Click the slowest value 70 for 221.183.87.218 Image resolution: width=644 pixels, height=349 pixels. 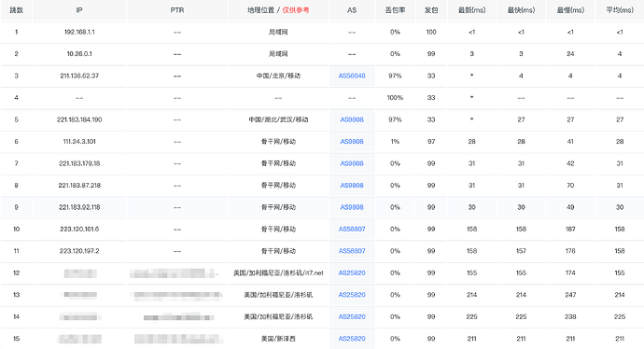click(570, 185)
